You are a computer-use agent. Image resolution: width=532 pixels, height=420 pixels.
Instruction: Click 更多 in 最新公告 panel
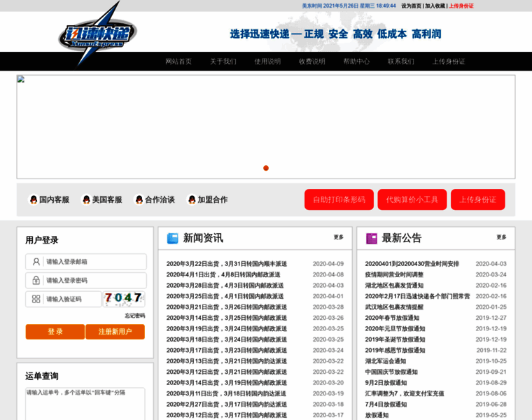pyautogui.click(x=501, y=237)
